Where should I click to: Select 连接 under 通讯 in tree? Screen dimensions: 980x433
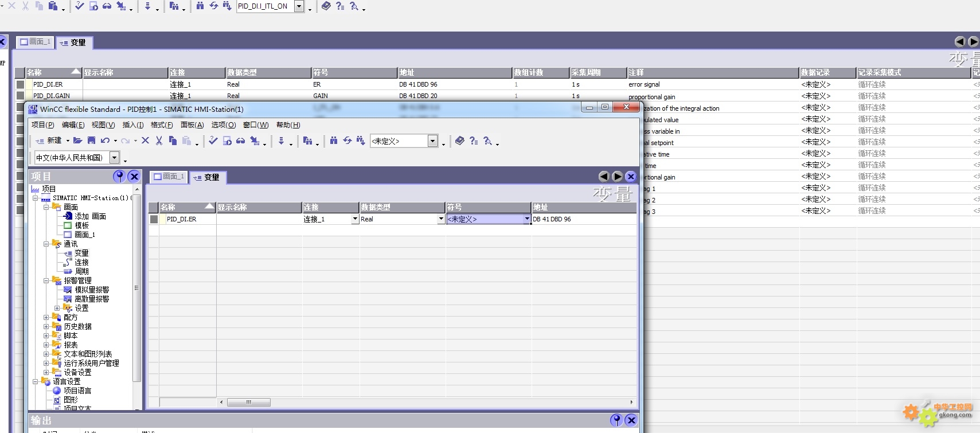click(81, 262)
